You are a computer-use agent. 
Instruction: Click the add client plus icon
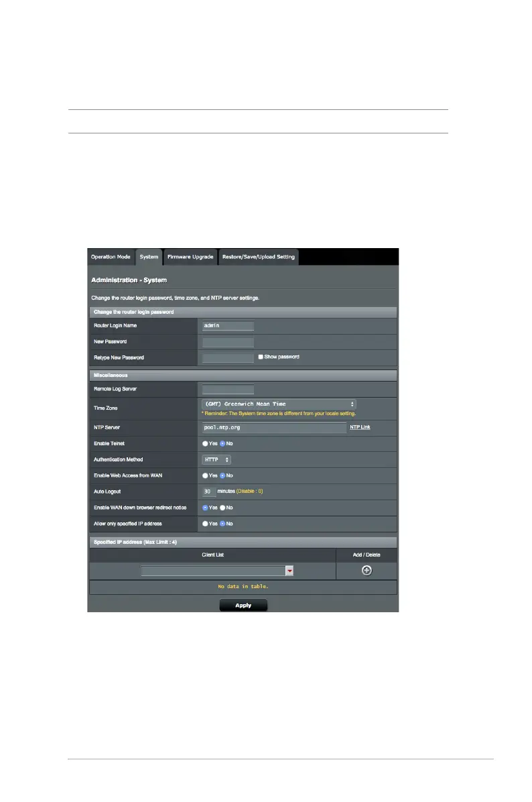click(x=367, y=570)
